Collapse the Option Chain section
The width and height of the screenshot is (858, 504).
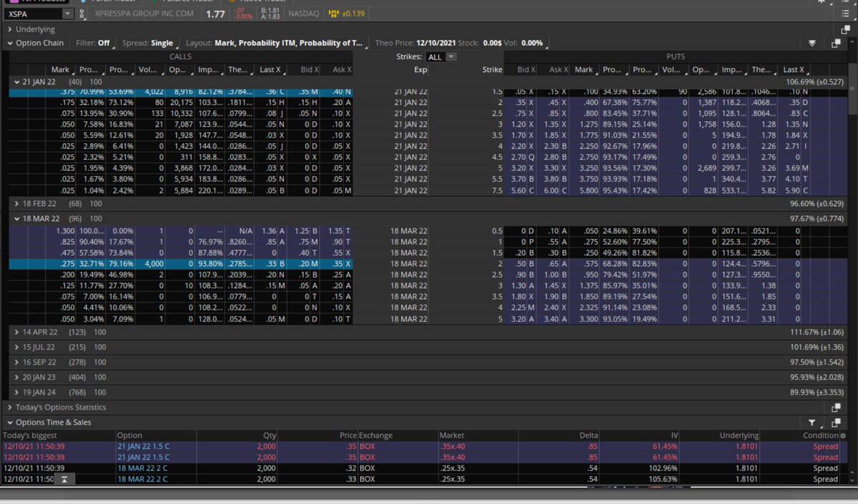10,43
